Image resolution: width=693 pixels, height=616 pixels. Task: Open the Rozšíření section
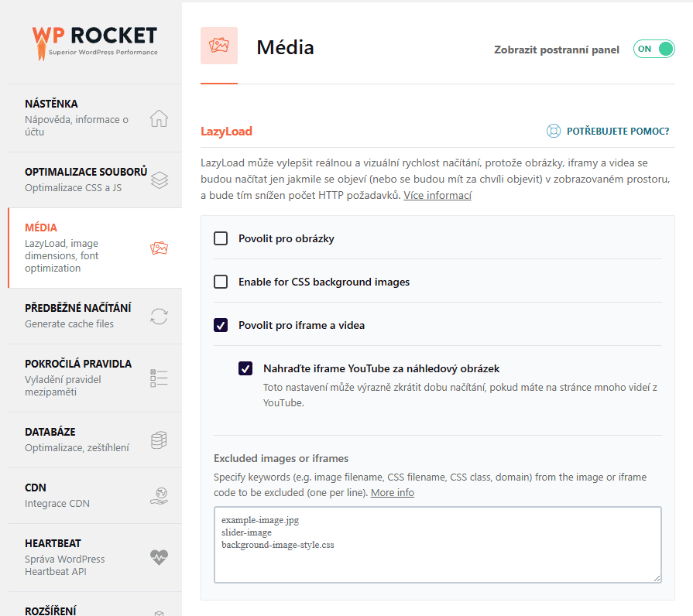point(95,605)
